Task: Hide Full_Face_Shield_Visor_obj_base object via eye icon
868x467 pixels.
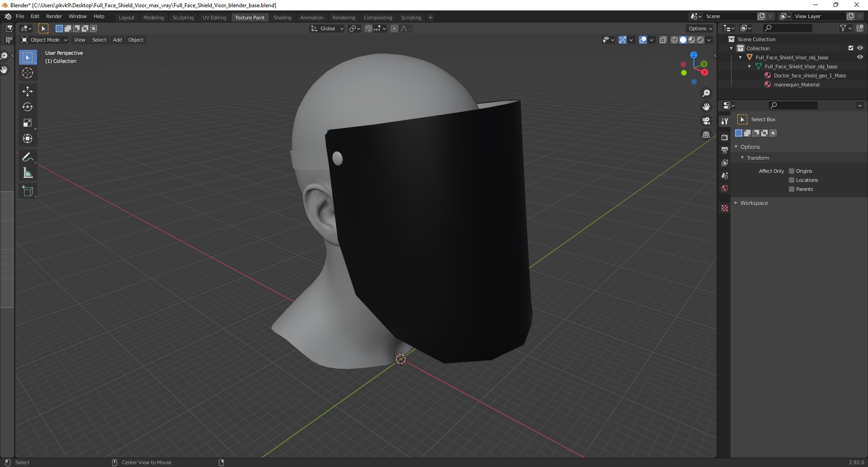Action: tap(860, 57)
